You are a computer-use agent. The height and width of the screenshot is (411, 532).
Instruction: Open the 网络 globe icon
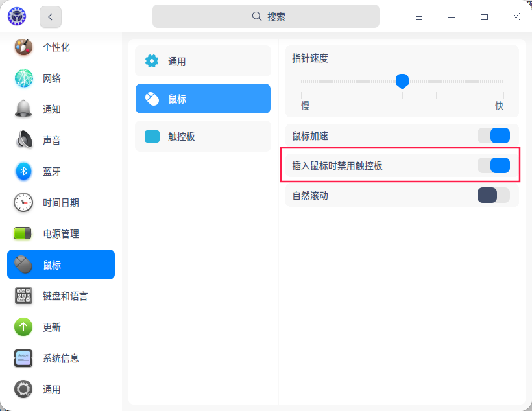point(24,78)
